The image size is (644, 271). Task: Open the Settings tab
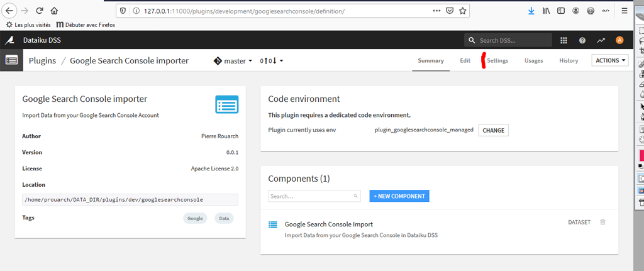click(497, 61)
